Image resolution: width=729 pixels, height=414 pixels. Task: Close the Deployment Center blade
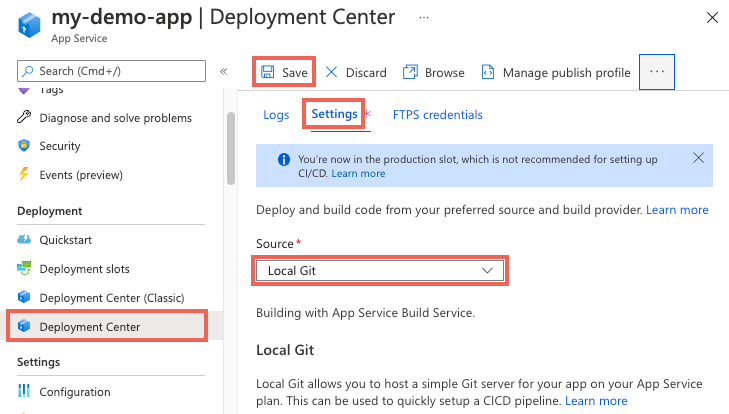712,18
